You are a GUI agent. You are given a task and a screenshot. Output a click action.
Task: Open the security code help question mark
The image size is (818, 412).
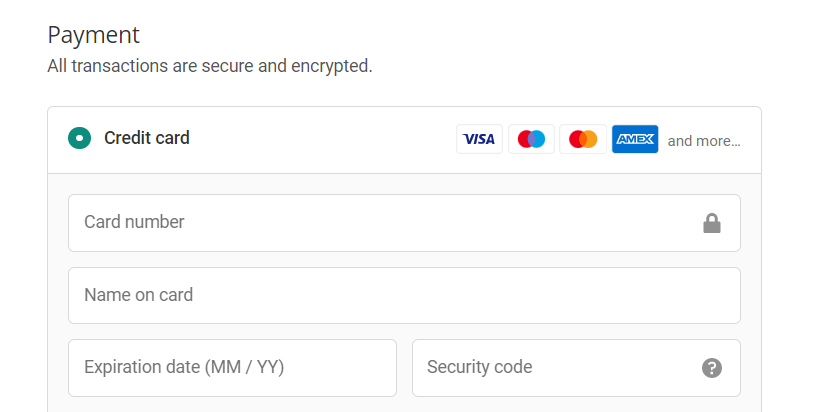[712, 368]
